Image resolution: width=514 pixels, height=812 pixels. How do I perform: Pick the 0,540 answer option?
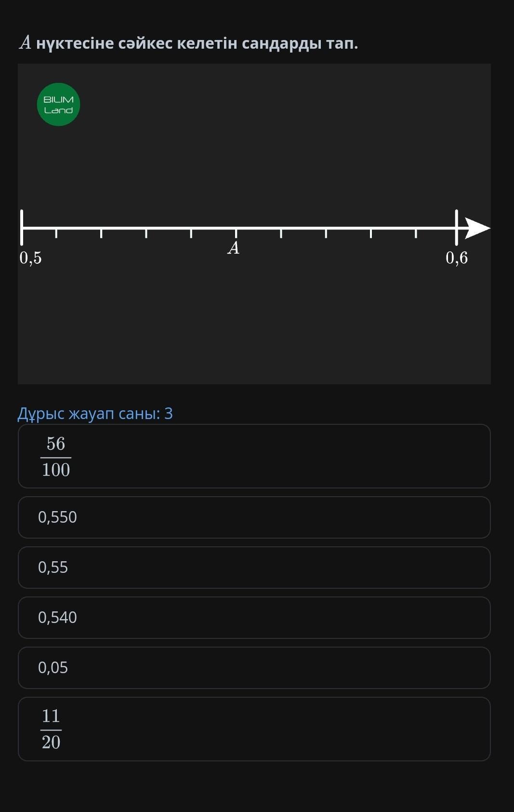pos(254,618)
